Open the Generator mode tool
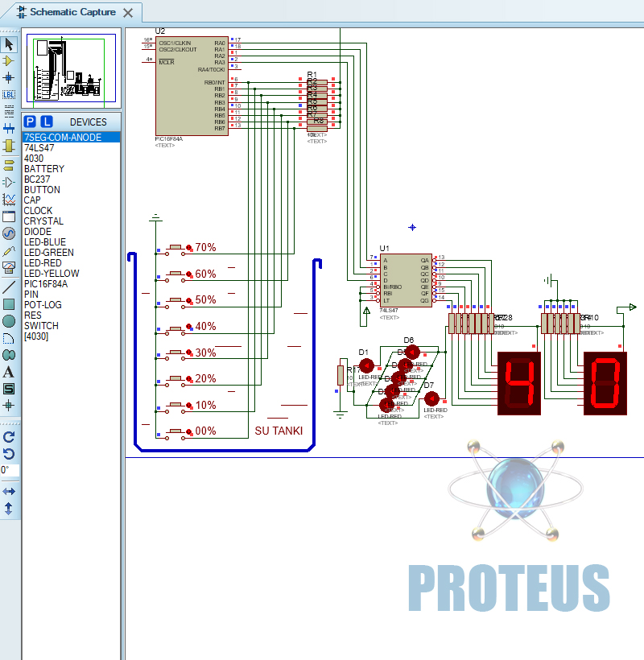 coord(9,233)
